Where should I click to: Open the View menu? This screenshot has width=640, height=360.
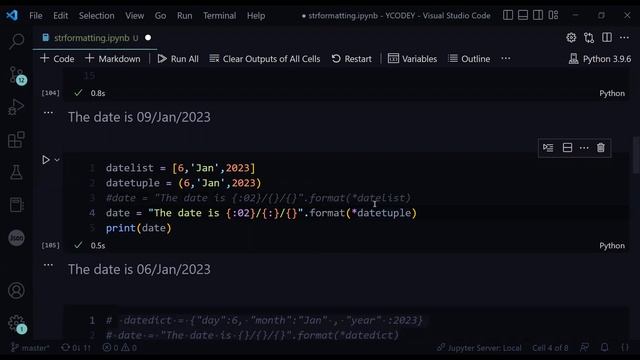pos(134,16)
